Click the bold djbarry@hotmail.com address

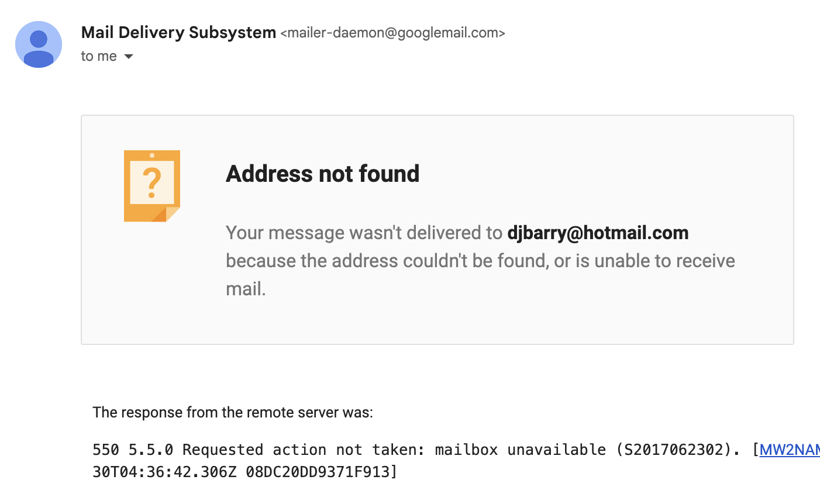[597, 233]
